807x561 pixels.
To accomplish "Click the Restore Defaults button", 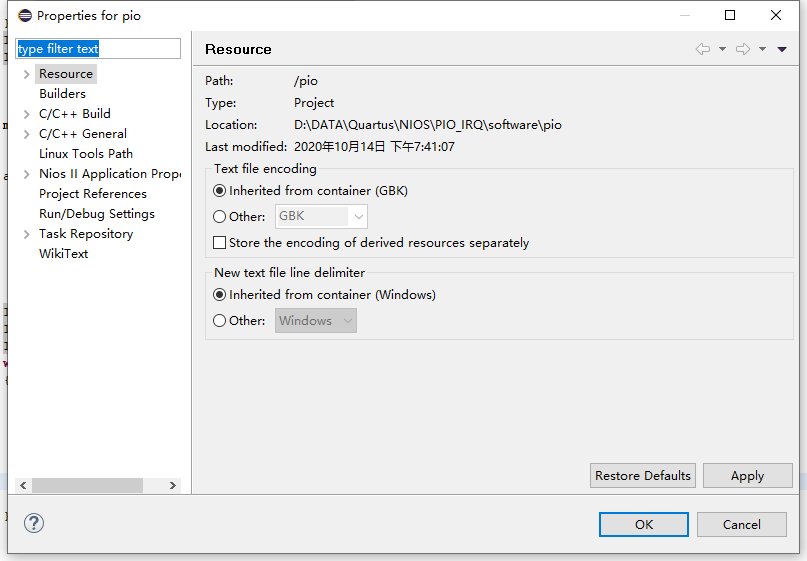I will coord(642,475).
